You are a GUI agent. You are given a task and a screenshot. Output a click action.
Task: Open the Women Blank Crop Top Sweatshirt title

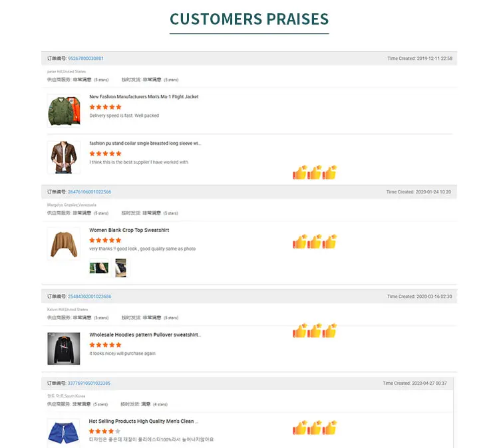[x=129, y=230]
